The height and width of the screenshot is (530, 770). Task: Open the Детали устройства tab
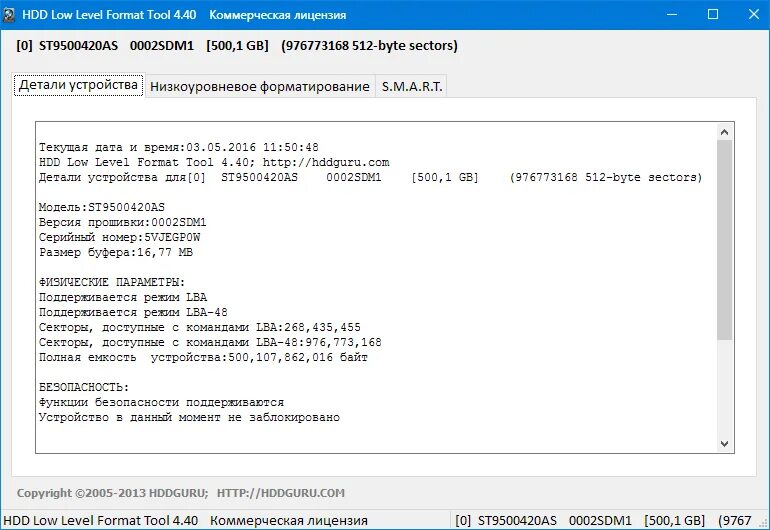79,85
